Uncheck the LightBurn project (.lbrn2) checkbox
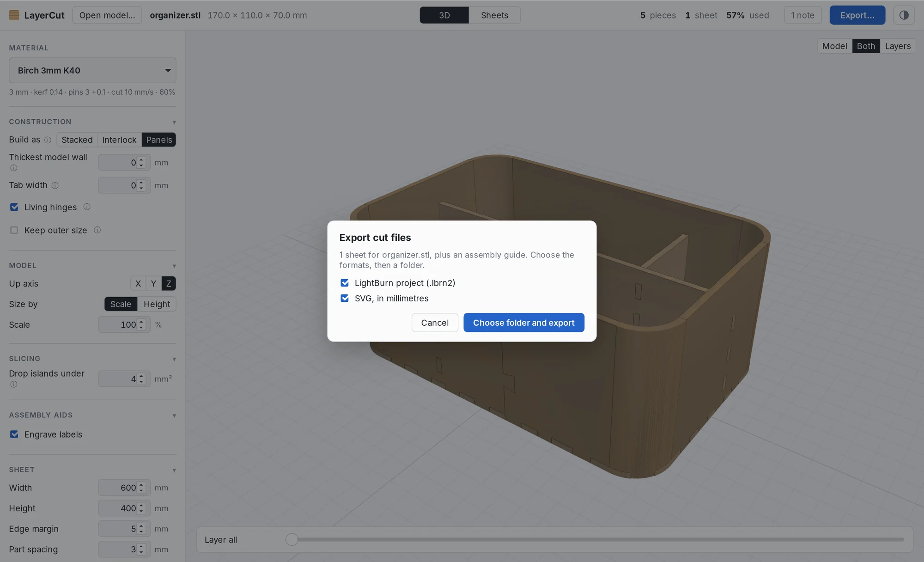The height and width of the screenshot is (562, 924). (x=345, y=283)
